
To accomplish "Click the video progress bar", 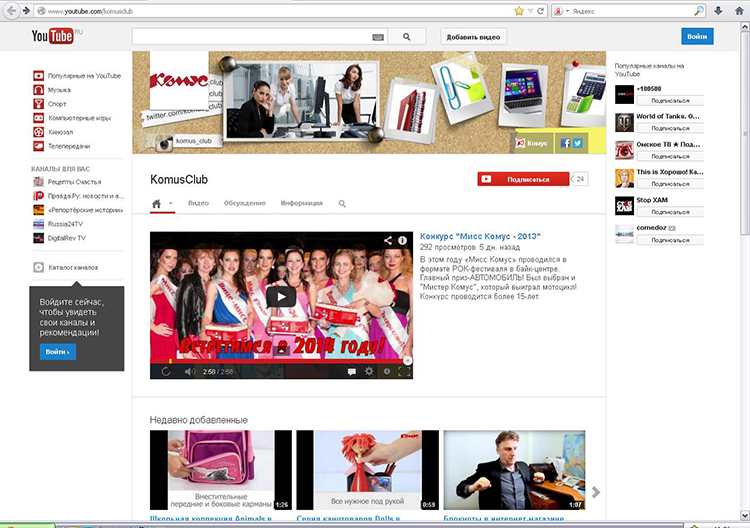I will 281,361.
